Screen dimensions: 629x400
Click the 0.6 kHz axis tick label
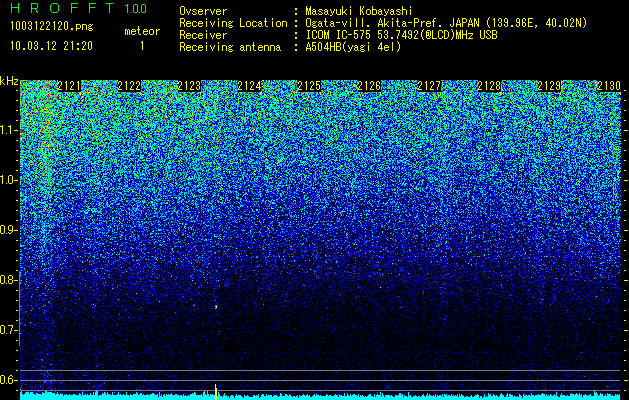[x=8, y=380]
